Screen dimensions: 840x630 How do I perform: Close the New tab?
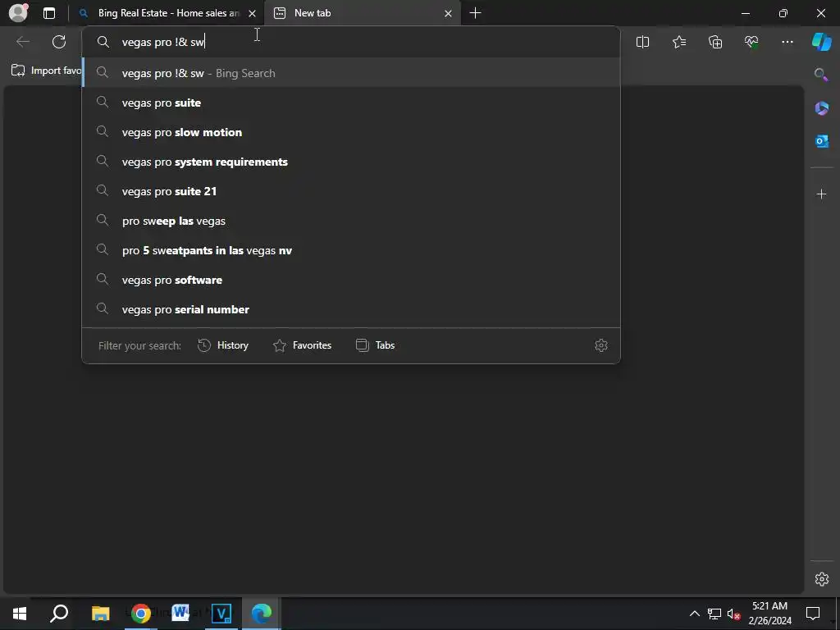pos(449,14)
